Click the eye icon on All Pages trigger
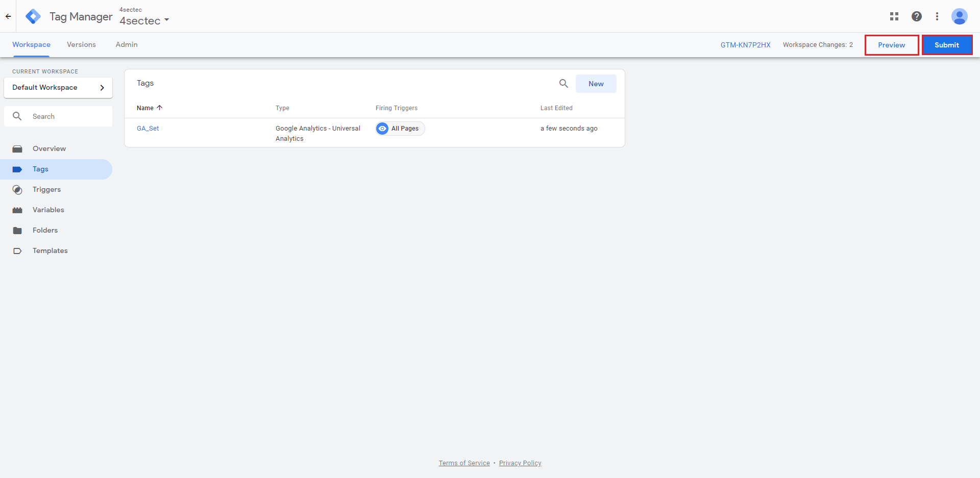Screen dimensions: 980x478 [382, 129]
